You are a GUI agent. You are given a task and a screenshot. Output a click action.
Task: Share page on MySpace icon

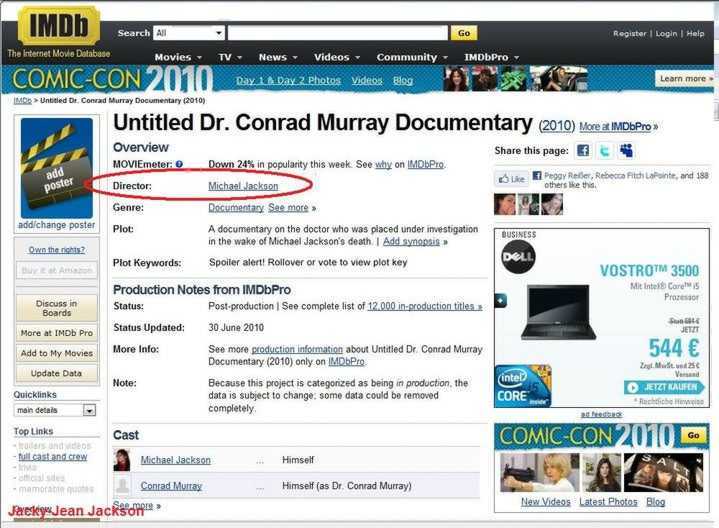626,150
